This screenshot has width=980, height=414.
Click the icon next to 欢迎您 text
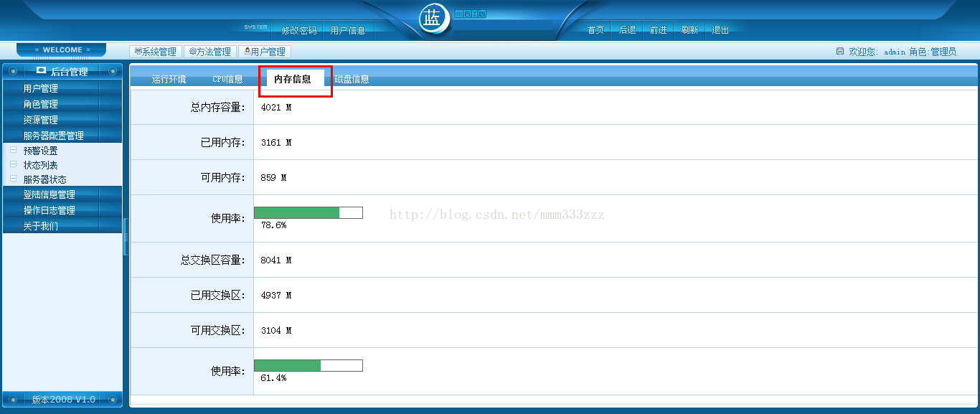pyautogui.click(x=840, y=52)
